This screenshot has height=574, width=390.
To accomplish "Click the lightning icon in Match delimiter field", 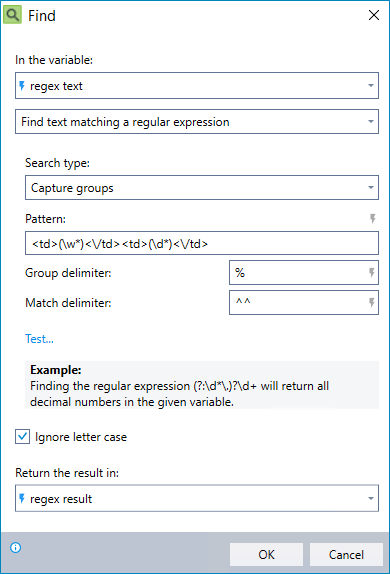I will click(371, 302).
